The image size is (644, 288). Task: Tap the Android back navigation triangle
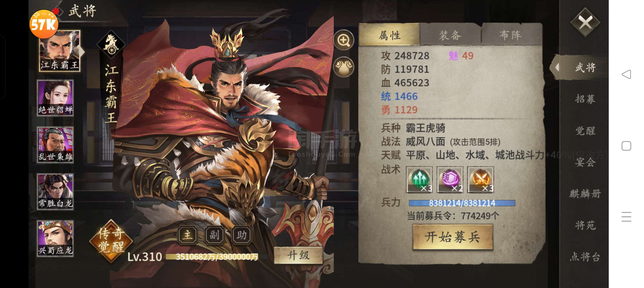626,74
